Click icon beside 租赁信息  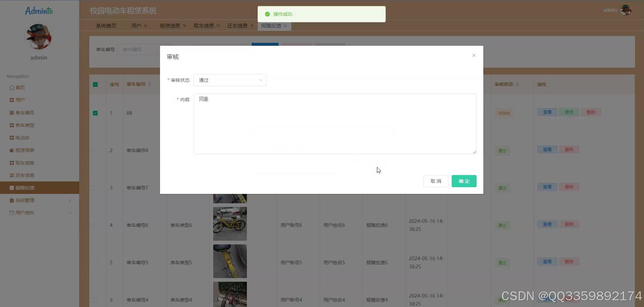tap(12, 150)
